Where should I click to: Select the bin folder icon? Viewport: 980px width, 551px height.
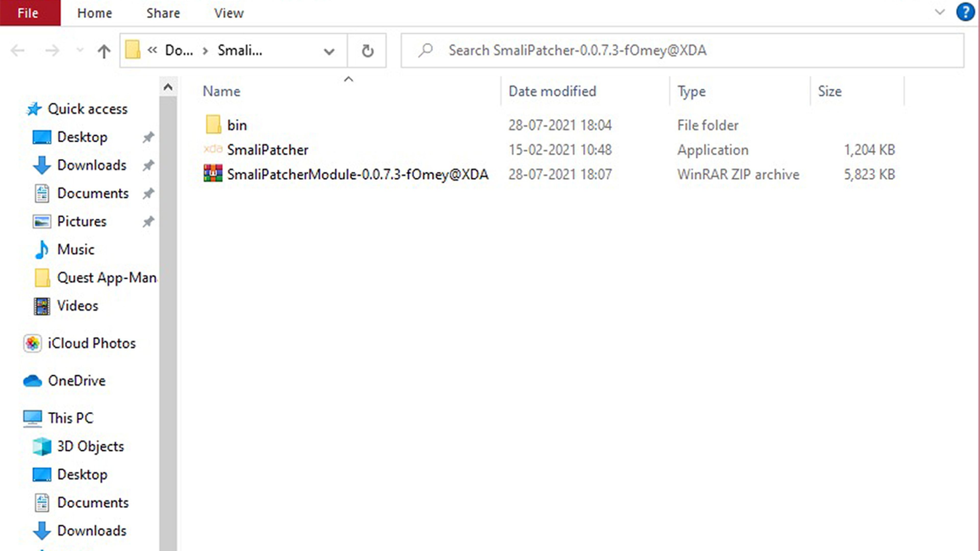(213, 125)
